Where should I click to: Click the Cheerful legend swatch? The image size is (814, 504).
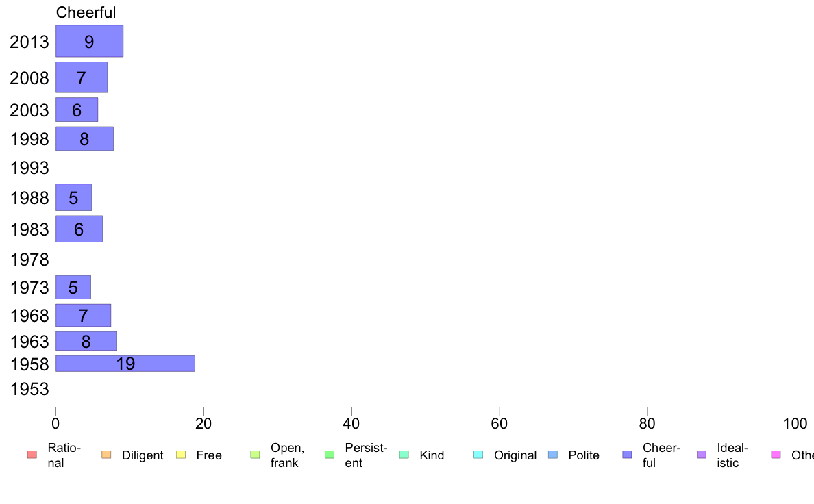[627, 455]
